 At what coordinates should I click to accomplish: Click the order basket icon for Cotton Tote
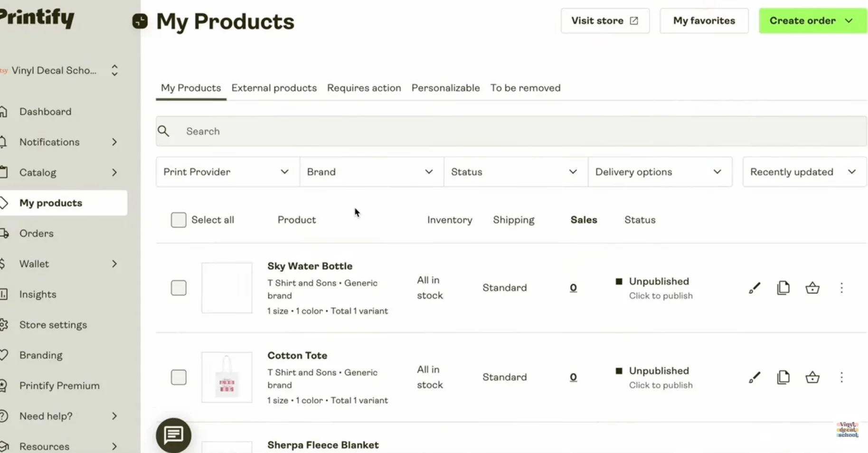[x=812, y=377]
